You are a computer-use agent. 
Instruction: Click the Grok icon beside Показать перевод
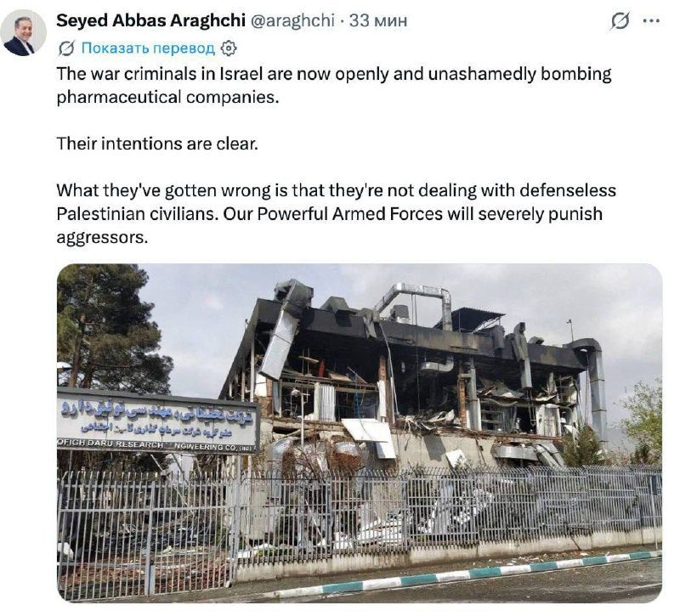click(66, 48)
